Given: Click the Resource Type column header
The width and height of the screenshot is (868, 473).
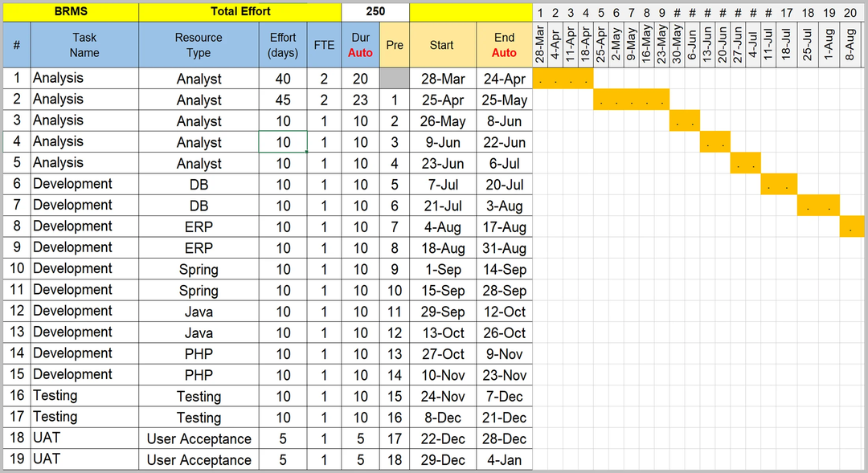Looking at the screenshot, I should pyautogui.click(x=199, y=45).
